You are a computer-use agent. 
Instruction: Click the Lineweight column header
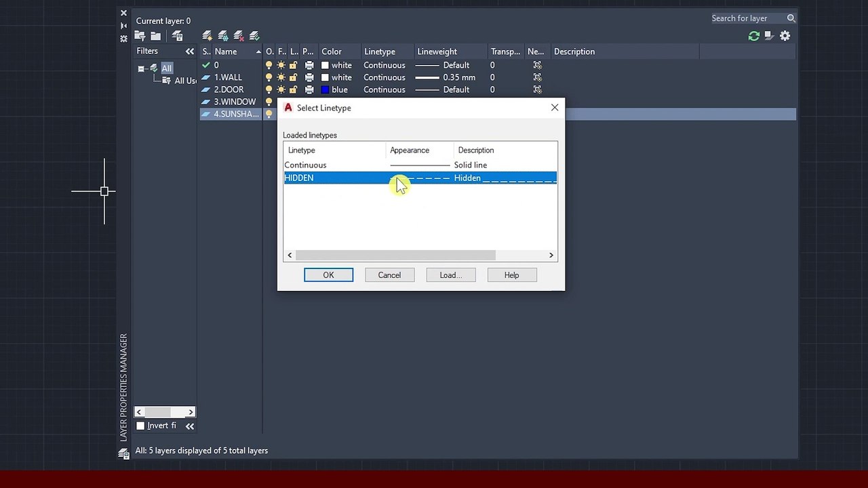451,52
